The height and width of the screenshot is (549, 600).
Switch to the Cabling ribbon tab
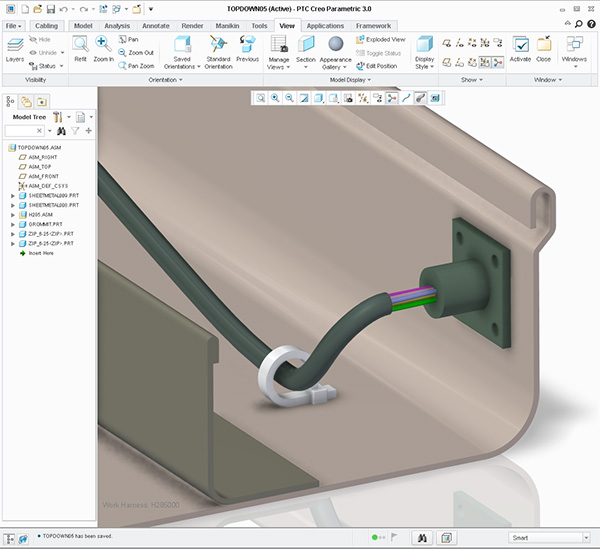(x=46, y=24)
